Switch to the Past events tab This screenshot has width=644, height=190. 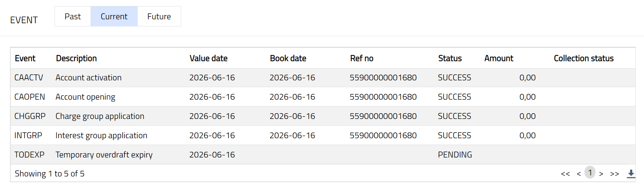[x=73, y=16]
